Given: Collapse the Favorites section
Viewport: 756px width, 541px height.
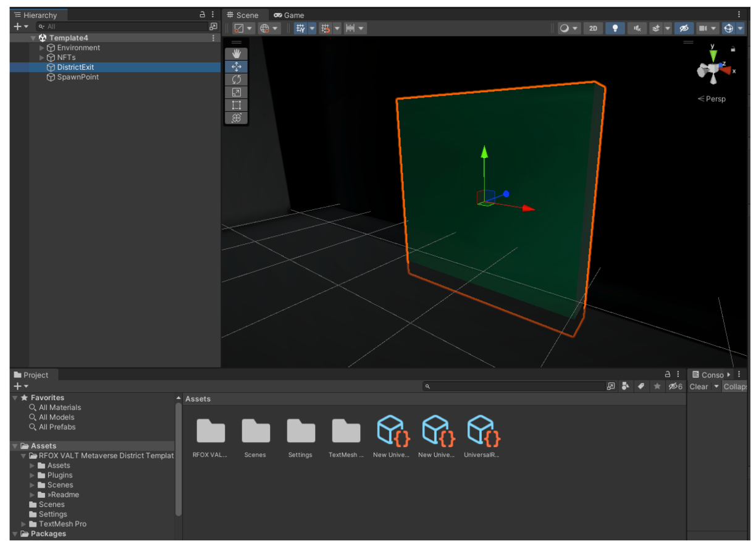Looking at the screenshot, I should tap(15, 398).
